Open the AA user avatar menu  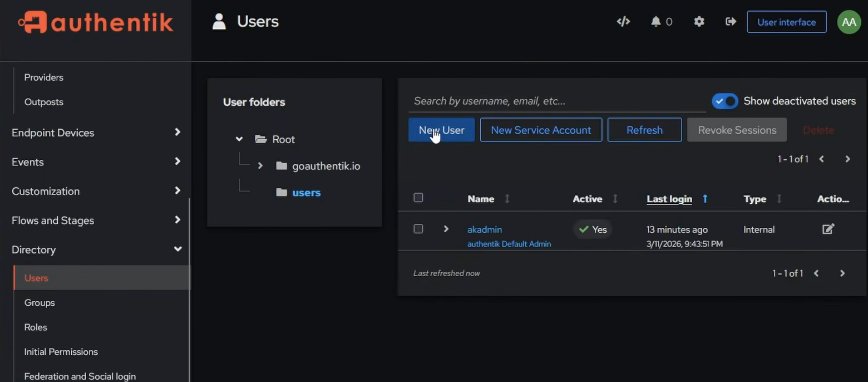849,22
